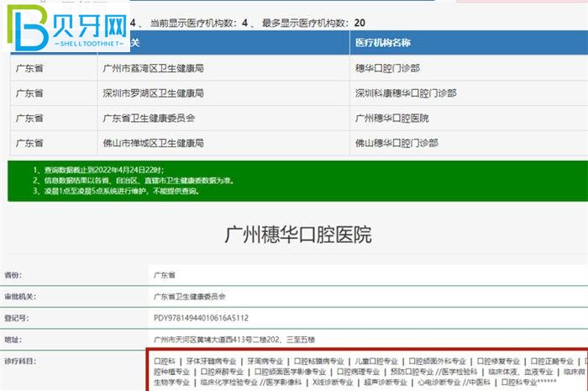Click the 省份 field label
Screen dimensions: 588x391
[13, 275]
